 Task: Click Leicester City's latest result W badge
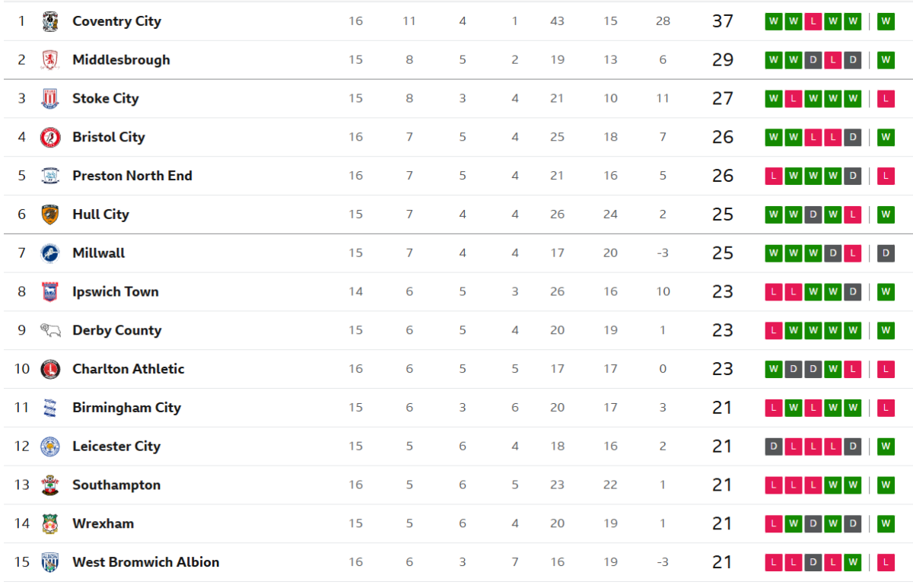point(886,447)
